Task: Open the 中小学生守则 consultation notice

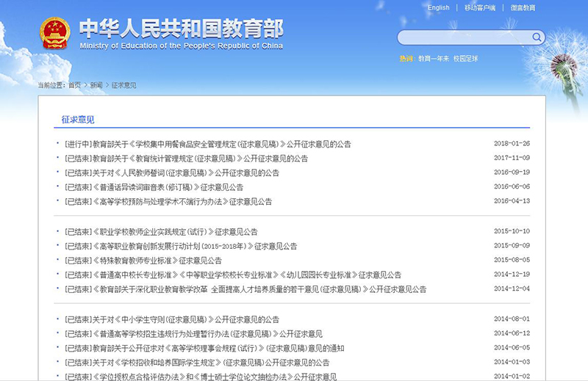Action: (172, 319)
